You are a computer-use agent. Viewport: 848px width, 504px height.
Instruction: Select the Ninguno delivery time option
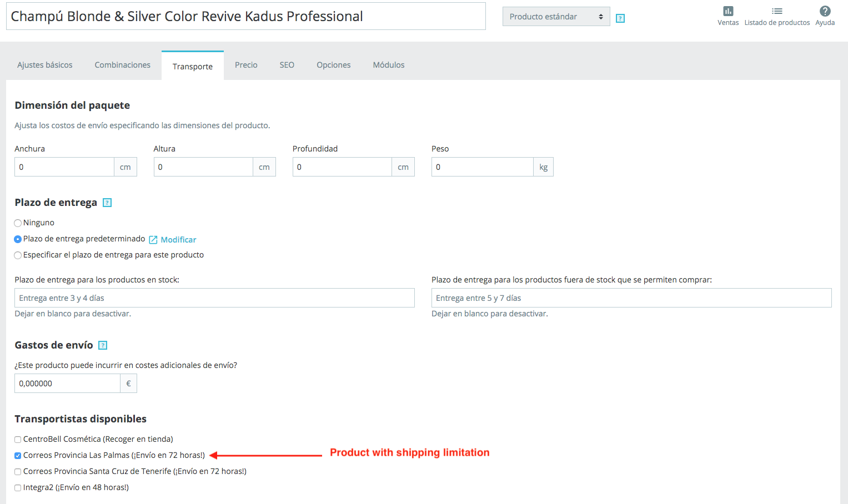[18, 223]
